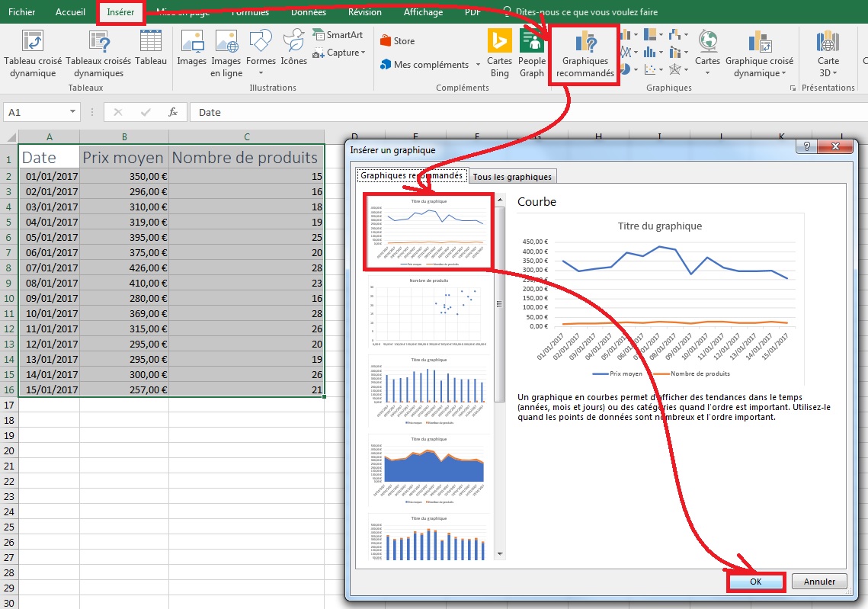The height and width of the screenshot is (609, 868).
Task: Confirm the chart insertion with OK
Action: coord(755,581)
